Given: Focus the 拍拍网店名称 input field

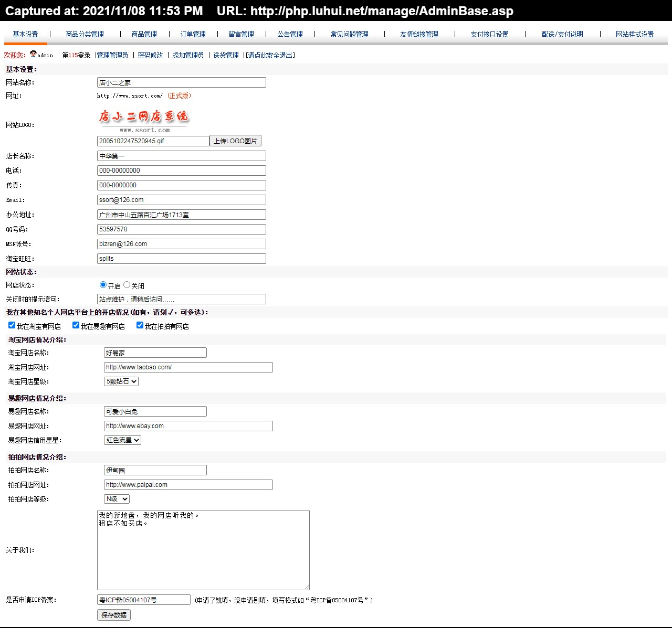Looking at the screenshot, I should point(155,470).
